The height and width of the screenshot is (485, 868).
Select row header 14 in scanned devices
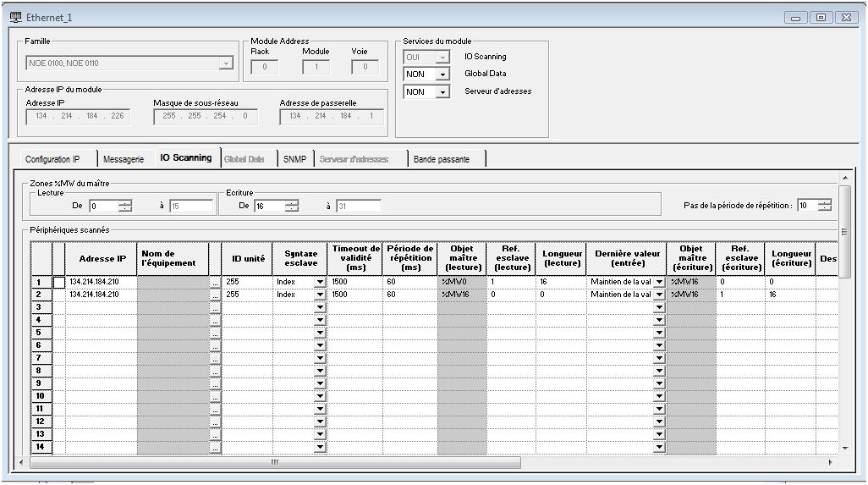pyautogui.click(x=41, y=447)
